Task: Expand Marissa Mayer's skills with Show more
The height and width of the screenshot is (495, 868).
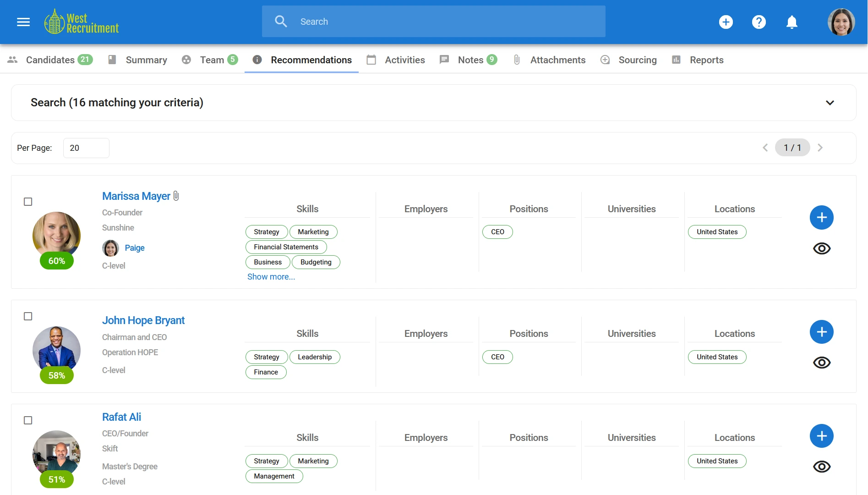Action: click(271, 276)
